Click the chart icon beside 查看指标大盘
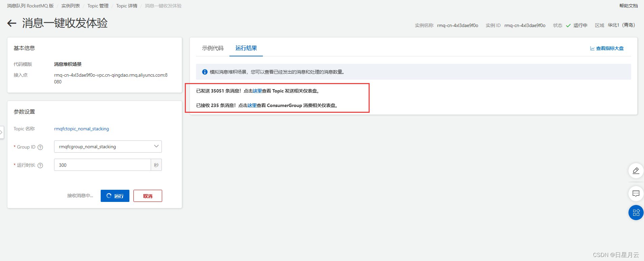This screenshot has width=644, height=261. tap(592, 48)
